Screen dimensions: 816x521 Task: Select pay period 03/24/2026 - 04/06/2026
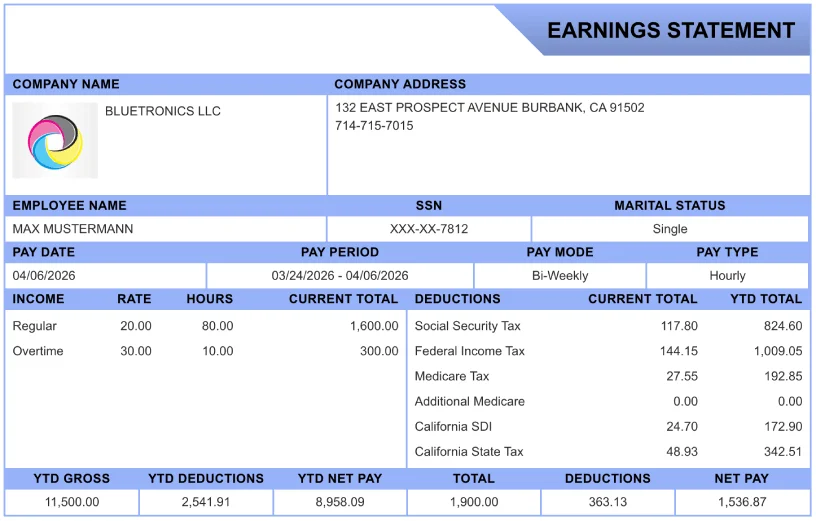(340, 276)
